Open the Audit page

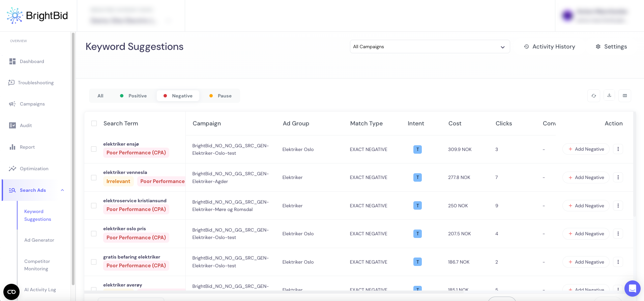coord(21,125)
